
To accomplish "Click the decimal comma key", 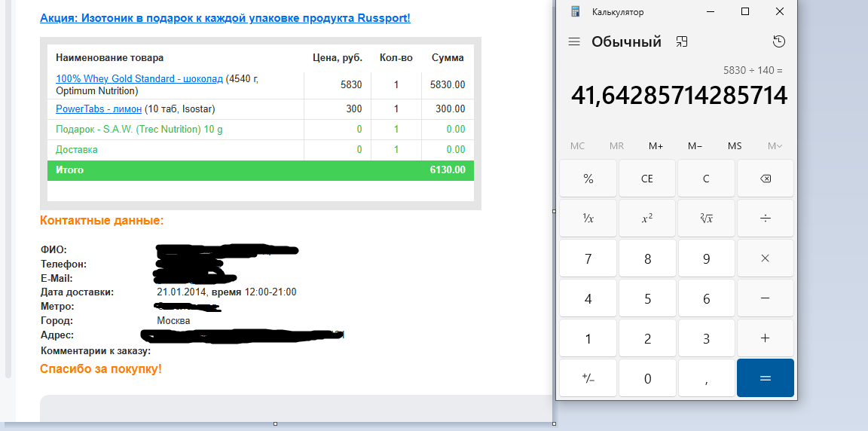I will click(706, 378).
